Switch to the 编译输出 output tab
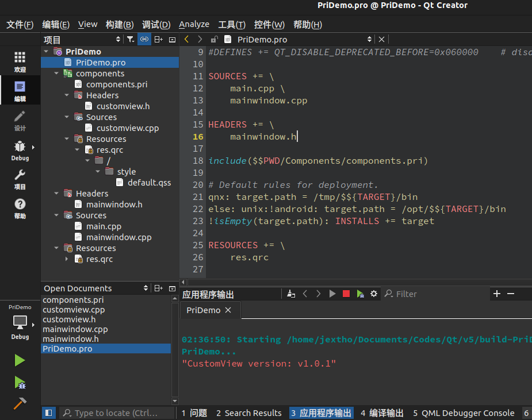532x420 pixels. pyautogui.click(x=381, y=413)
